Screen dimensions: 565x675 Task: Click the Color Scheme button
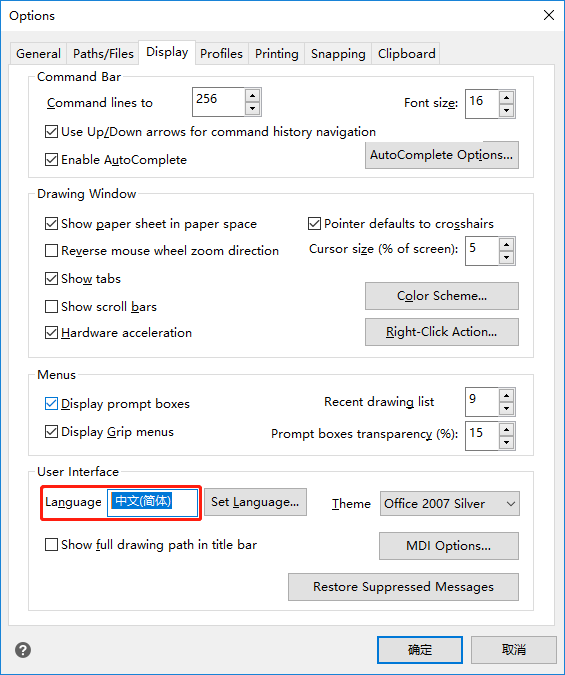click(442, 296)
